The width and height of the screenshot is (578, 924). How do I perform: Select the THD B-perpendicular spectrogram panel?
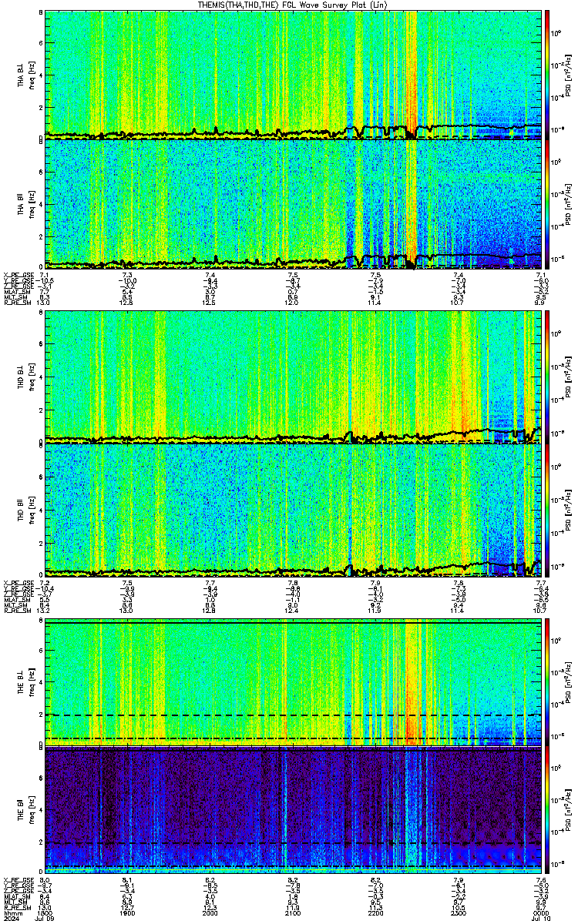click(x=293, y=377)
